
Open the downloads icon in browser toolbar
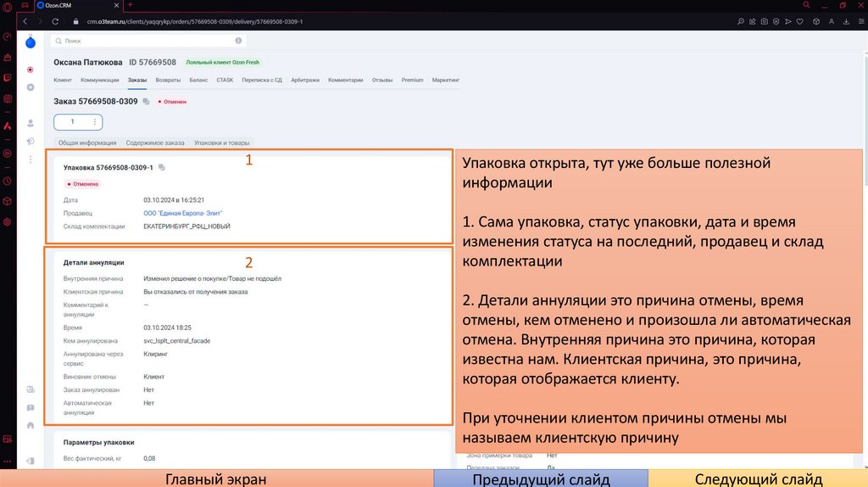(846, 21)
